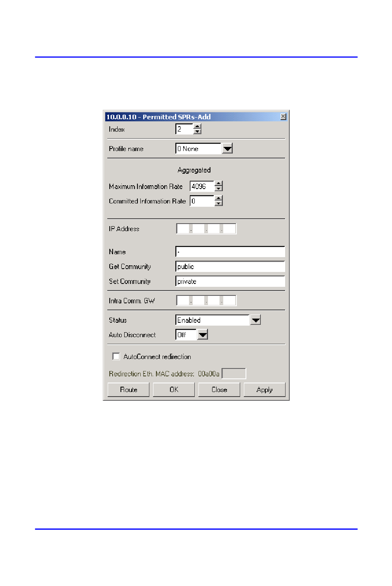The width and height of the screenshot is (392, 586).
Task: Click the Status combo box showing Enabled
Action: point(213,320)
